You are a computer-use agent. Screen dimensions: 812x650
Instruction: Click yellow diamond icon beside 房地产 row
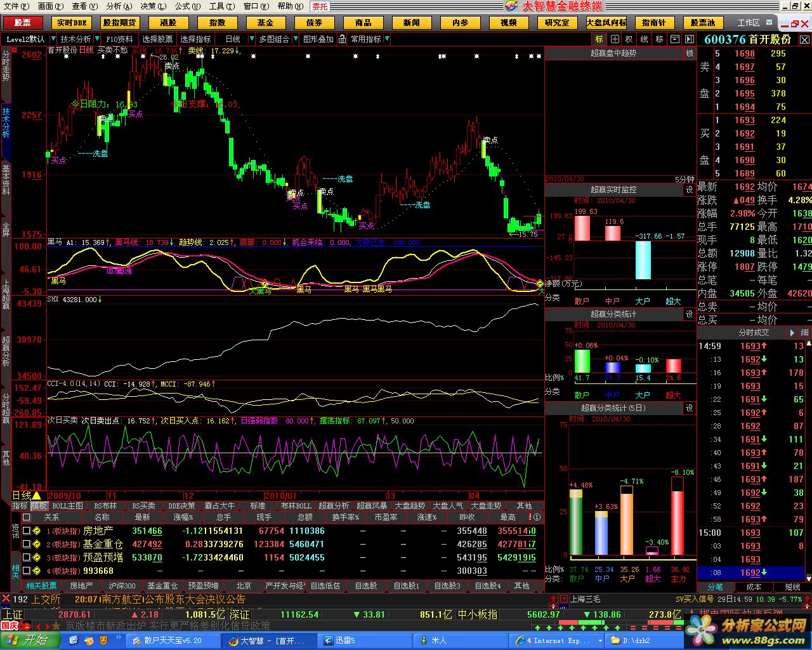[x=37, y=531]
